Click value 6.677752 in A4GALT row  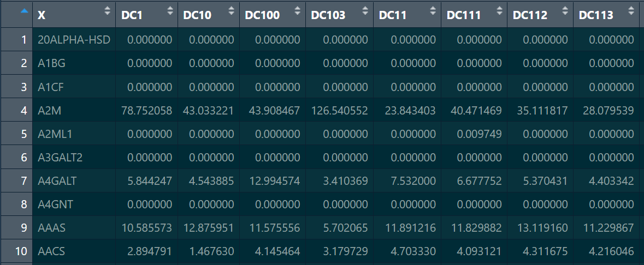(479, 181)
